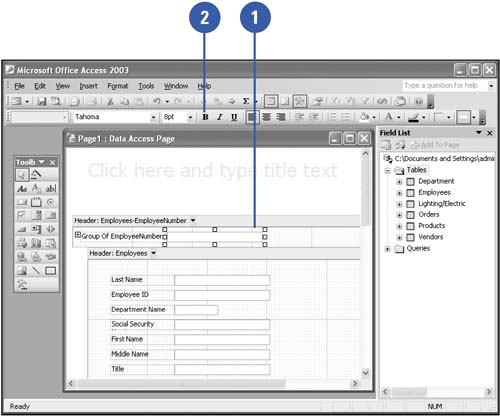Select the Rectangle tool in Toolbox
The height and width of the screenshot is (416, 500).
tap(51, 270)
